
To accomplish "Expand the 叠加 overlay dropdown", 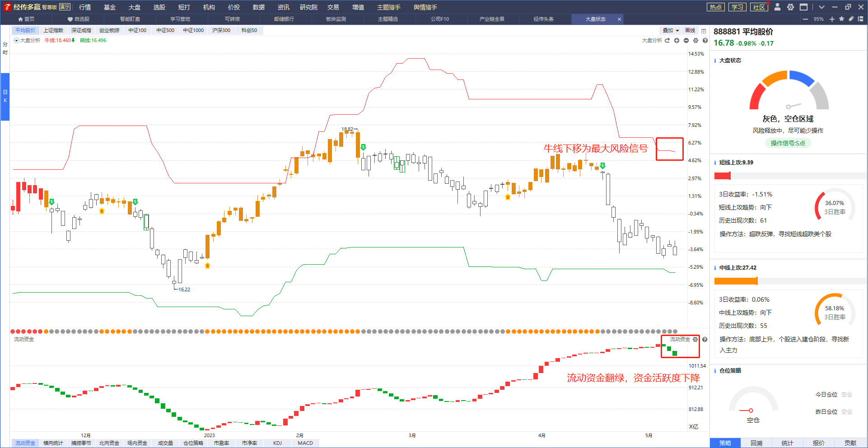I will coord(671,30).
